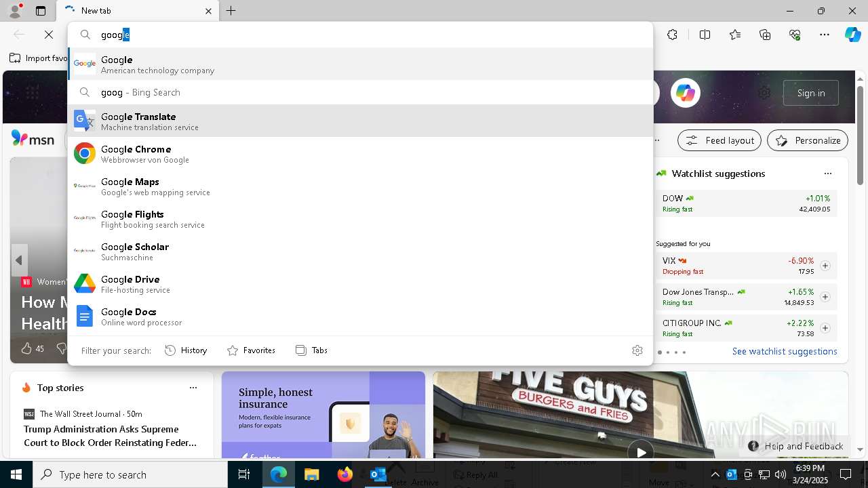This screenshot has width=868, height=488.
Task: Open the Collections toolbar icon
Action: [x=765, y=35]
